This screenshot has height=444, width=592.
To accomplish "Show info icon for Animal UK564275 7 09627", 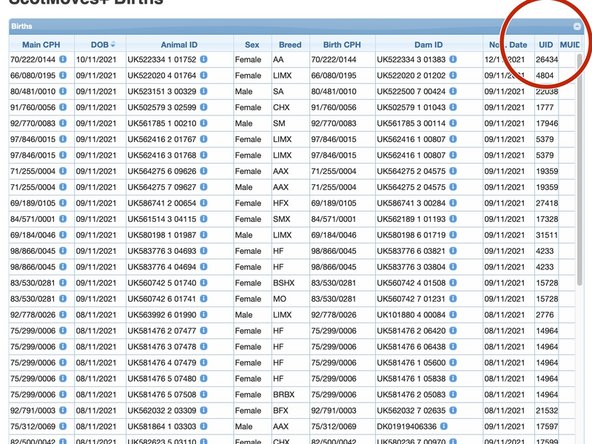I will pos(204,187).
